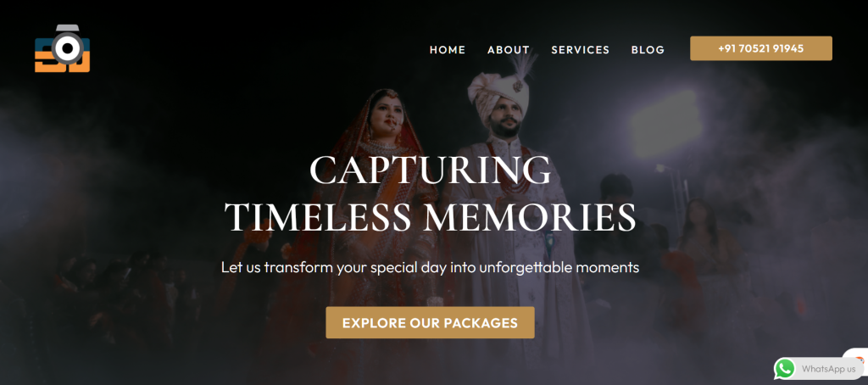Image resolution: width=868 pixels, height=385 pixels.
Task: Click the "WhatsApp us" label
Action: 828,369
